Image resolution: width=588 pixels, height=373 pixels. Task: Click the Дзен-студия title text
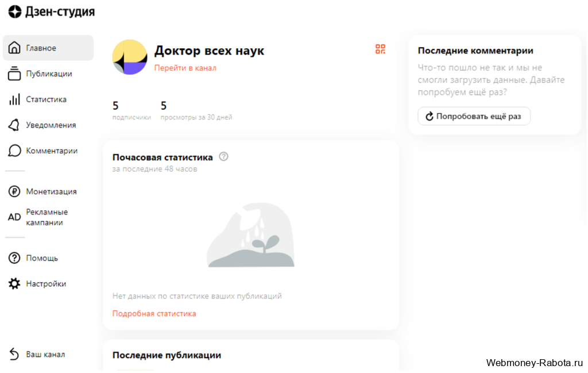tap(60, 11)
